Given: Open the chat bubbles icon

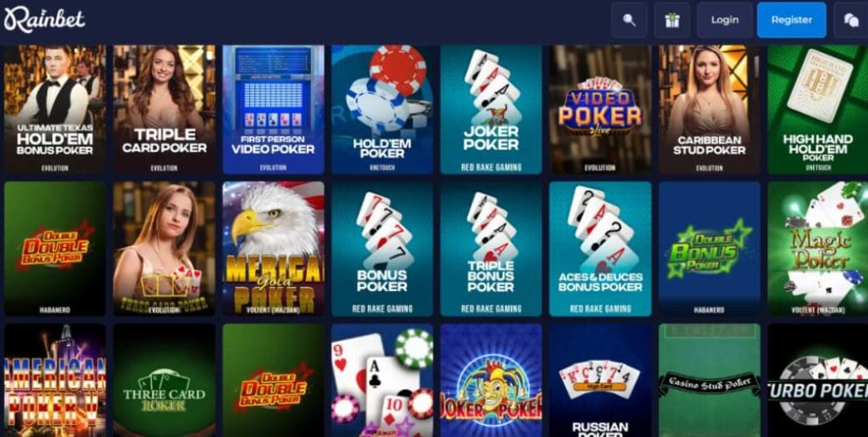Looking at the screenshot, I should 851,20.
